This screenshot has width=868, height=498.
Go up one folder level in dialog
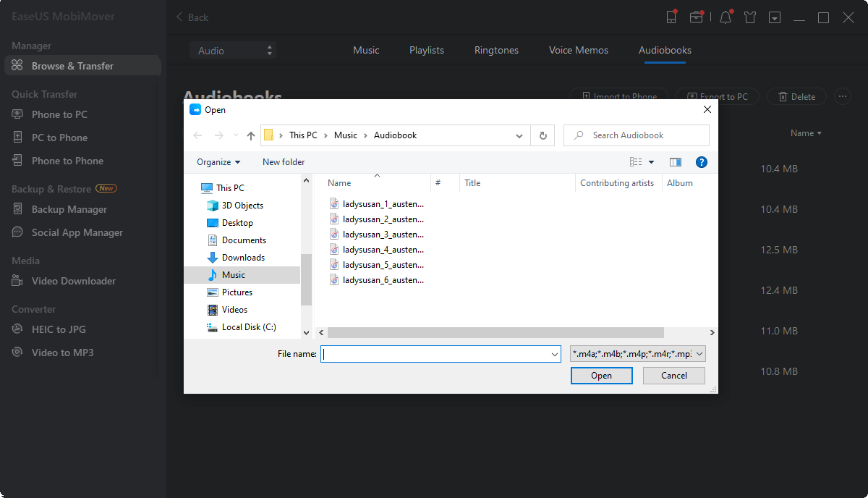tap(251, 135)
